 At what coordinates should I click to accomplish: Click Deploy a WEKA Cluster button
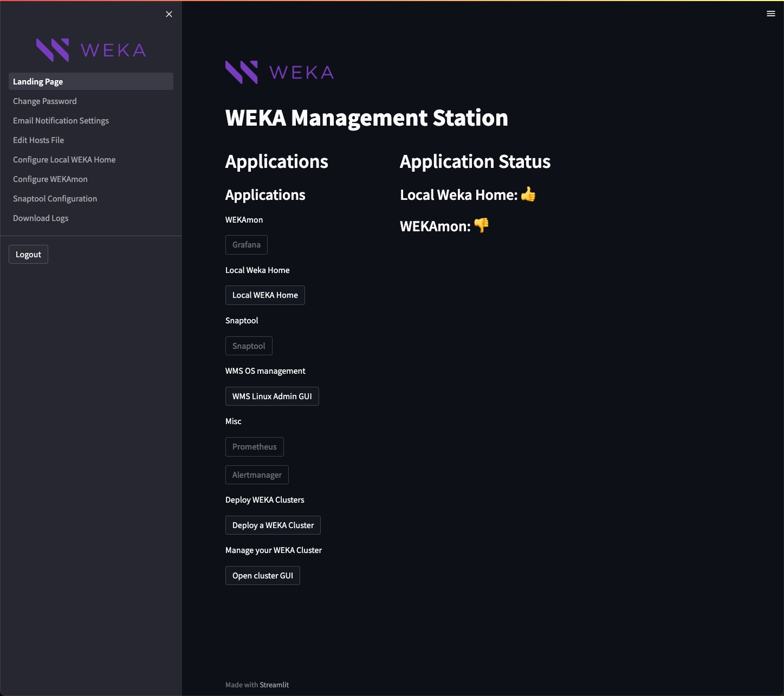273,525
